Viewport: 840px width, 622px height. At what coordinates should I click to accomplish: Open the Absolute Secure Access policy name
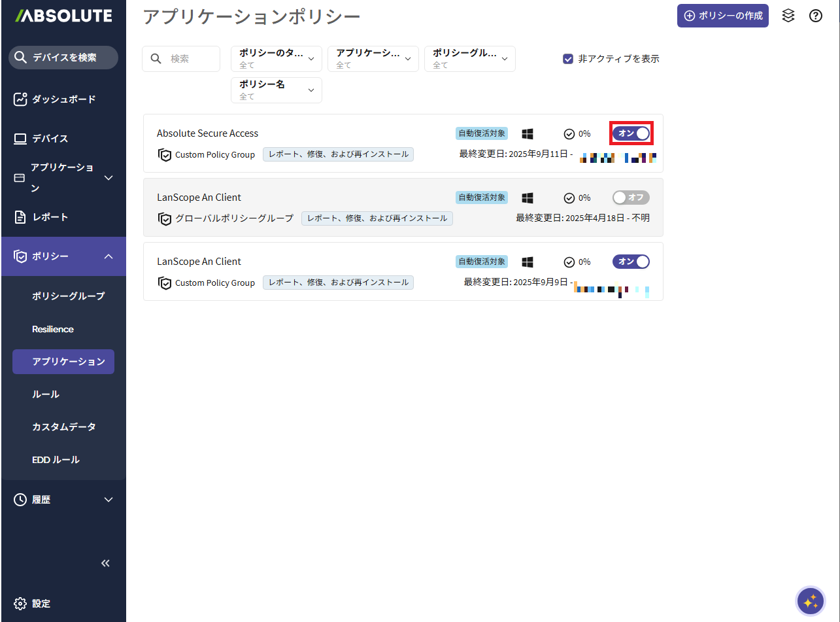coord(207,133)
